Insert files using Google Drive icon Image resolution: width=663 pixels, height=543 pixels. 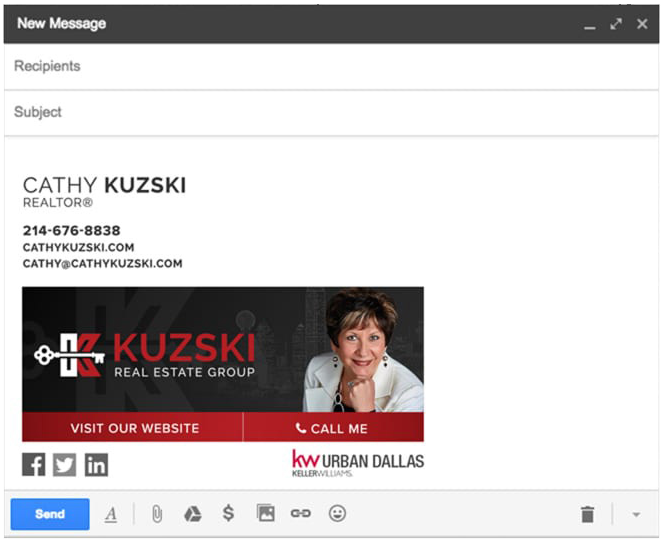click(192, 514)
